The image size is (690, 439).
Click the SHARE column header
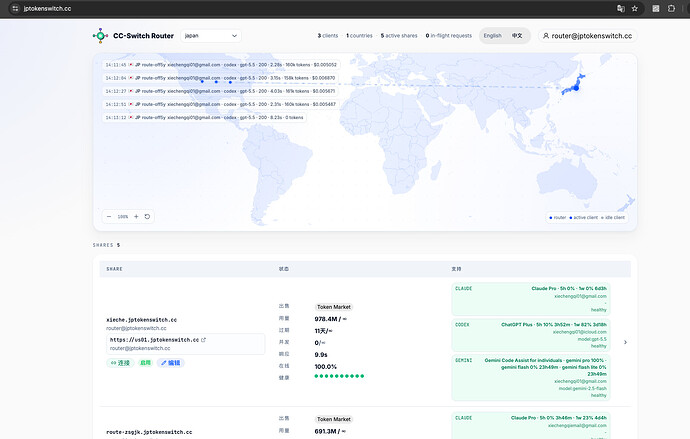coord(114,269)
